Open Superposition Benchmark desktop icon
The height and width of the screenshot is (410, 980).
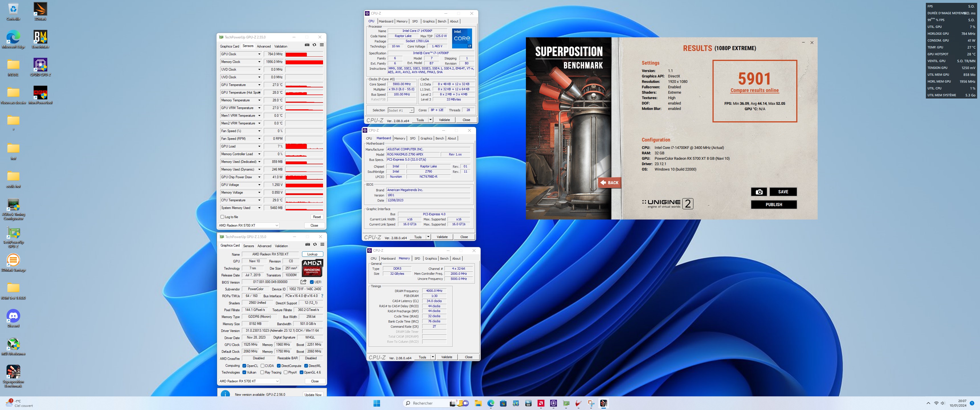(13, 376)
